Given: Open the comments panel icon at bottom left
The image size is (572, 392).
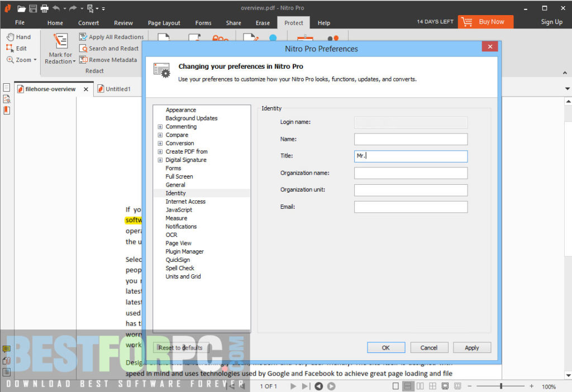Looking at the screenshot, I should (7, 349).
